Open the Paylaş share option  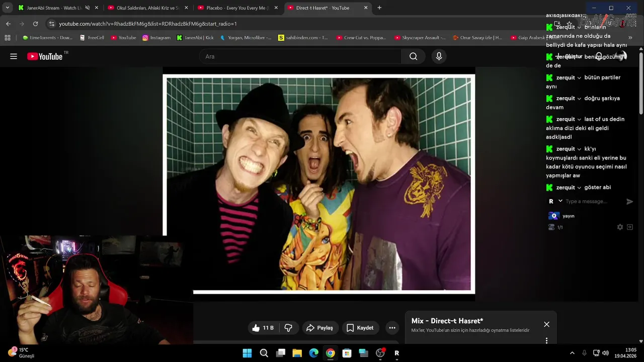tap(319, 328)
